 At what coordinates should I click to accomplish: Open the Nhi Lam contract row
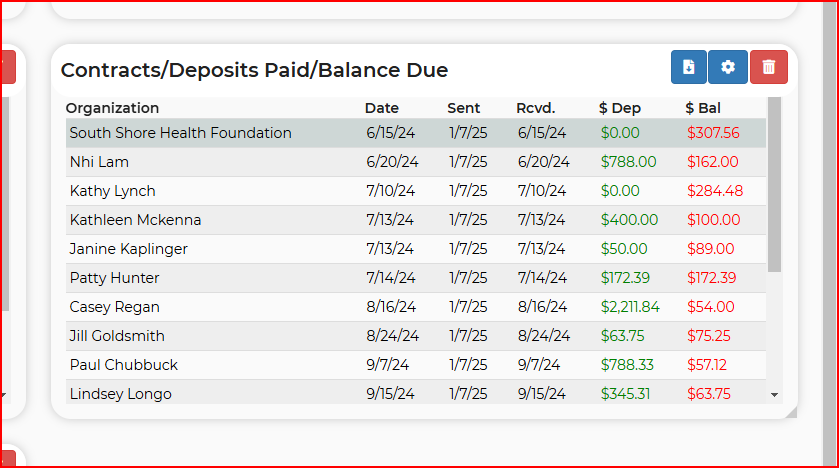point(416,162)
